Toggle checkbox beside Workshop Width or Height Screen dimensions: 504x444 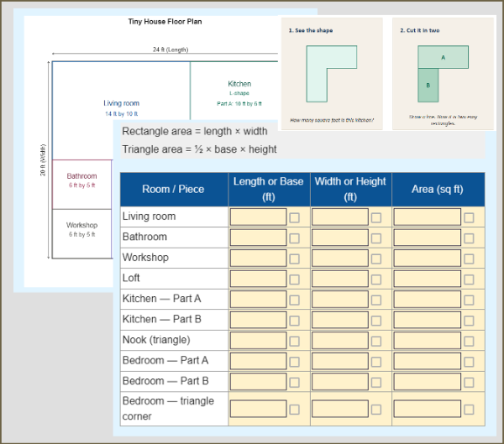376,259
